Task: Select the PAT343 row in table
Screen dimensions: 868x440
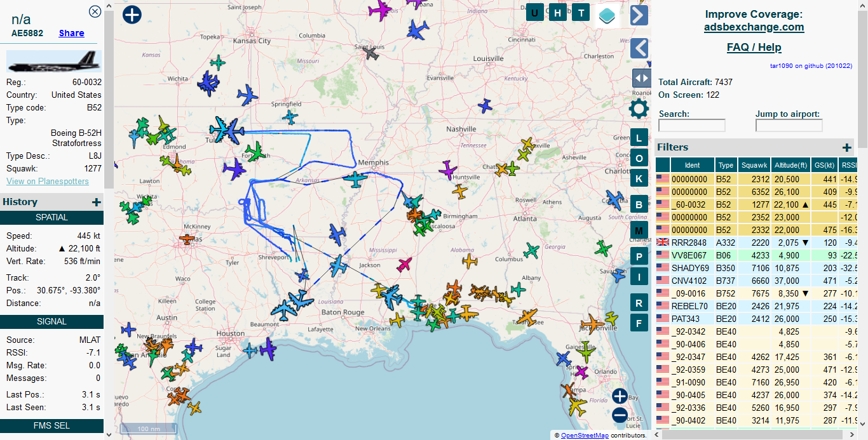Action: (x=757, y=319)
